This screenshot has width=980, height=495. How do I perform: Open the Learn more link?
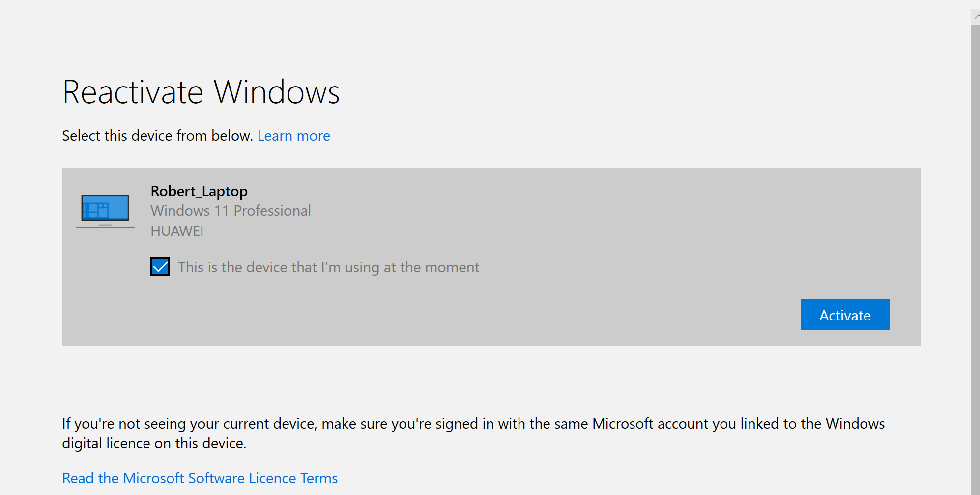click(x=294, y=136)
